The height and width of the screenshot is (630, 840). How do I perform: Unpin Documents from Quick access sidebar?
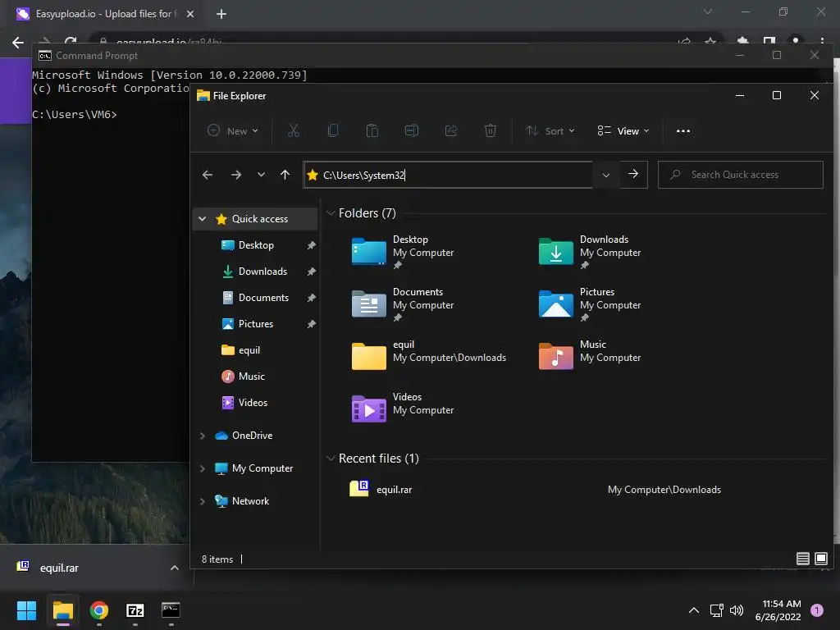pyautogui.click(x=311, y=298)
